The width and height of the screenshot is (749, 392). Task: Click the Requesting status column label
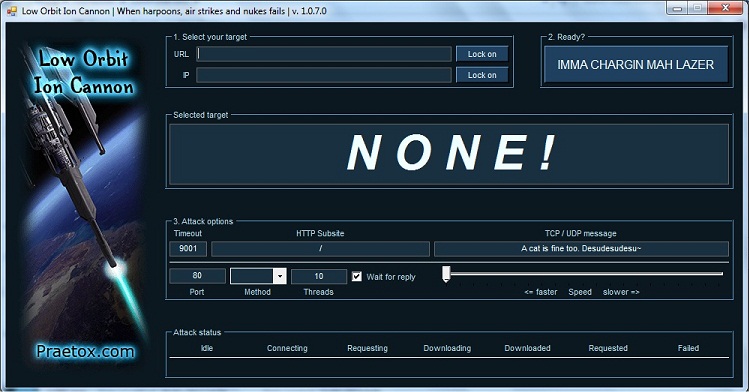(367, 348)
